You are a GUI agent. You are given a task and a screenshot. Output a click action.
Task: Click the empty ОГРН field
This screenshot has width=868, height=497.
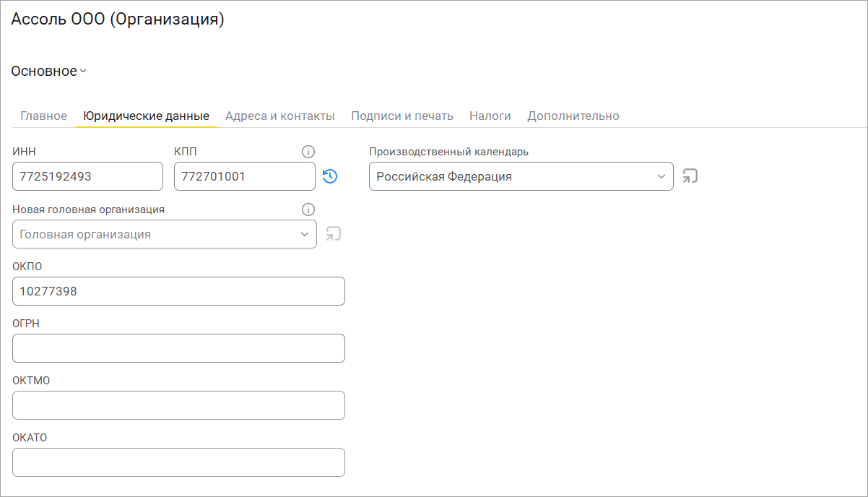[178, 348]
